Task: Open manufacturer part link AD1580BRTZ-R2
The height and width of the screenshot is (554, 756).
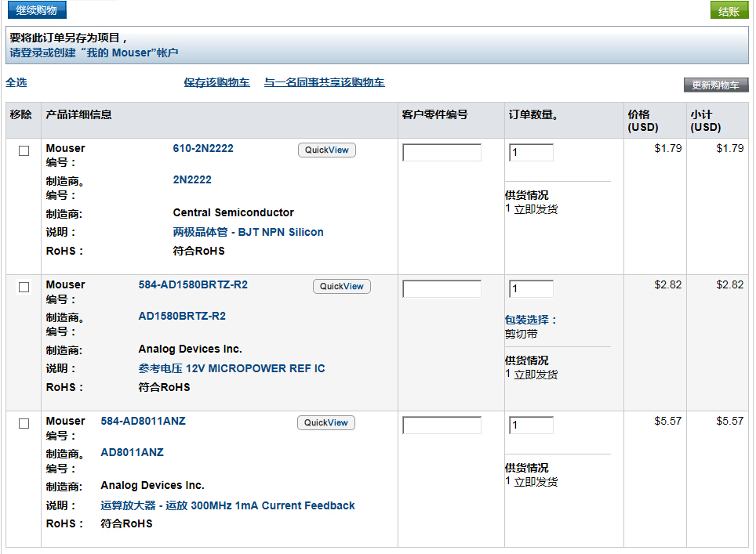Action: click(182, 316)
